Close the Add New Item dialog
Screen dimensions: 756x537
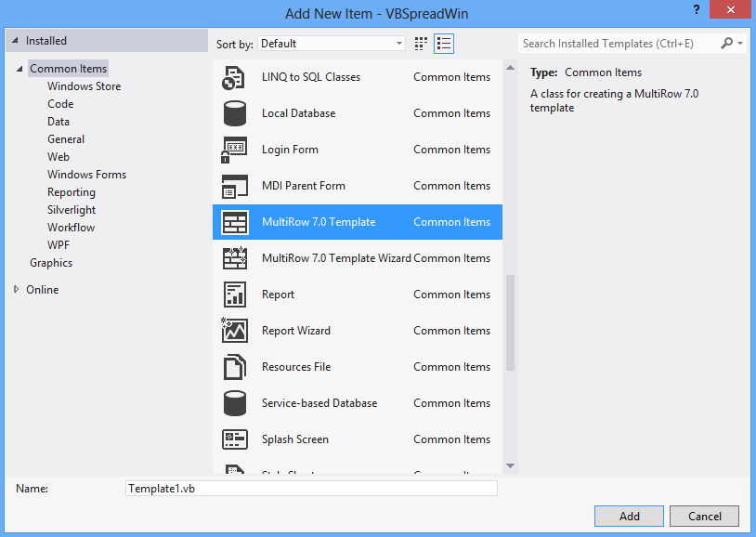pos(730,9)
